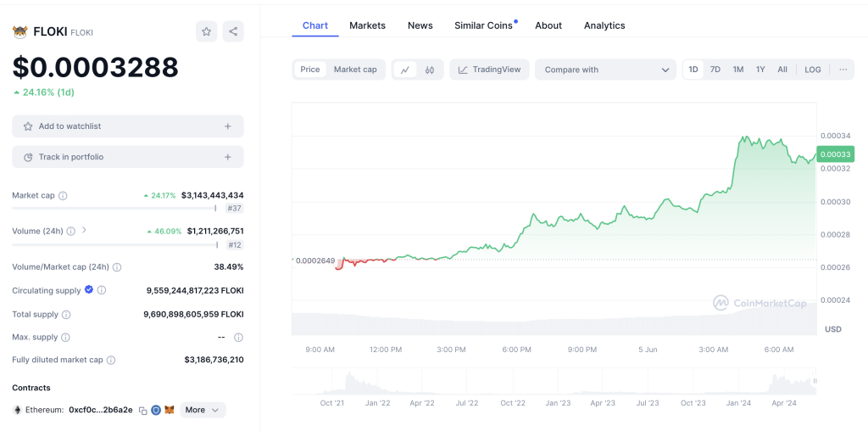
Task: Click the plus icon on Add to watchlist
Action: [227, 126]
